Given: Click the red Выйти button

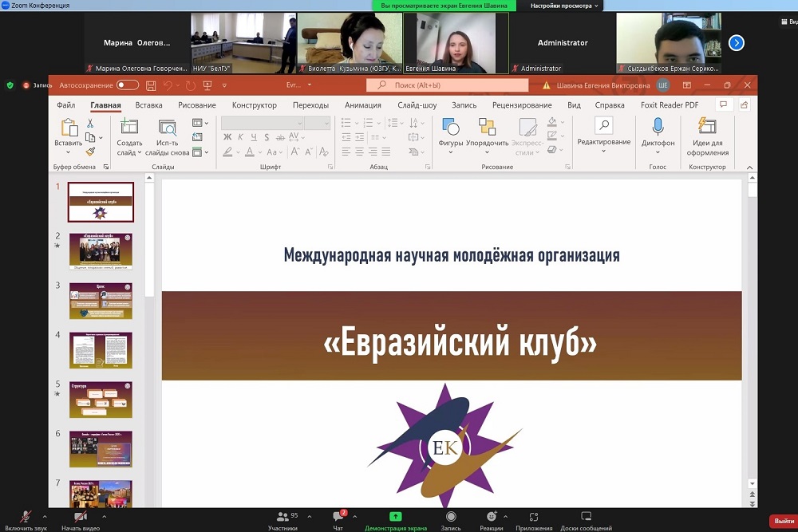Looking at the screenshot, I should [x=784, y=521].
